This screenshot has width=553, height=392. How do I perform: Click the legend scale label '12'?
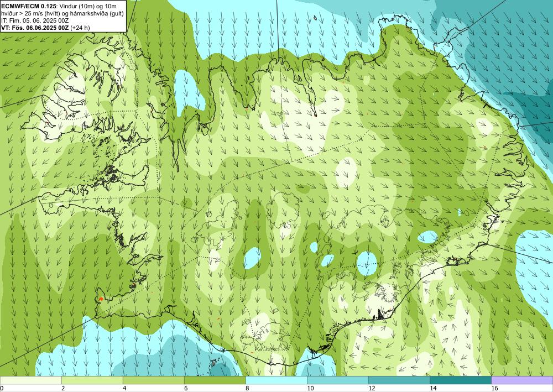(x=372, y=388)
